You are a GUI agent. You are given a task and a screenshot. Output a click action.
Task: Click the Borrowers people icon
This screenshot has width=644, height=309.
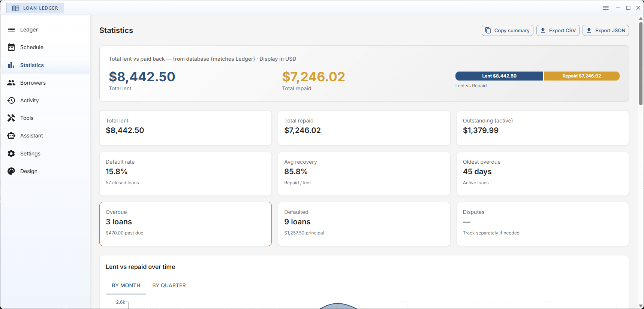[11, 83]
